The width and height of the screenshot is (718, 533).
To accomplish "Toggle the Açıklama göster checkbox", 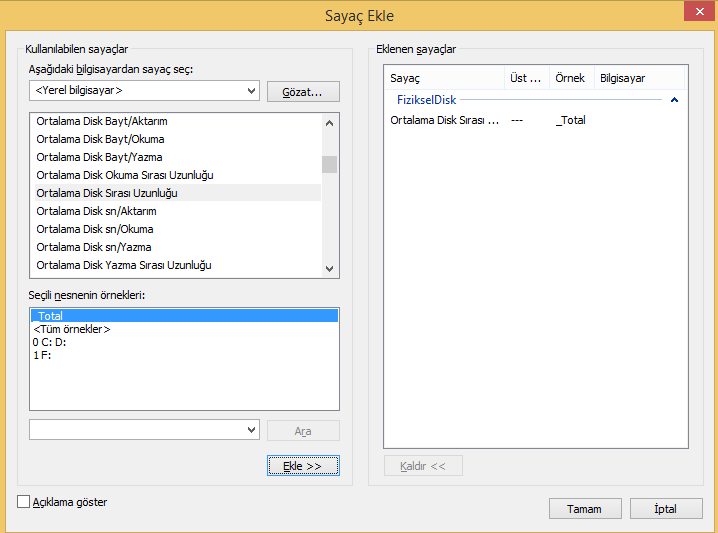I will [x=24, y=502].
